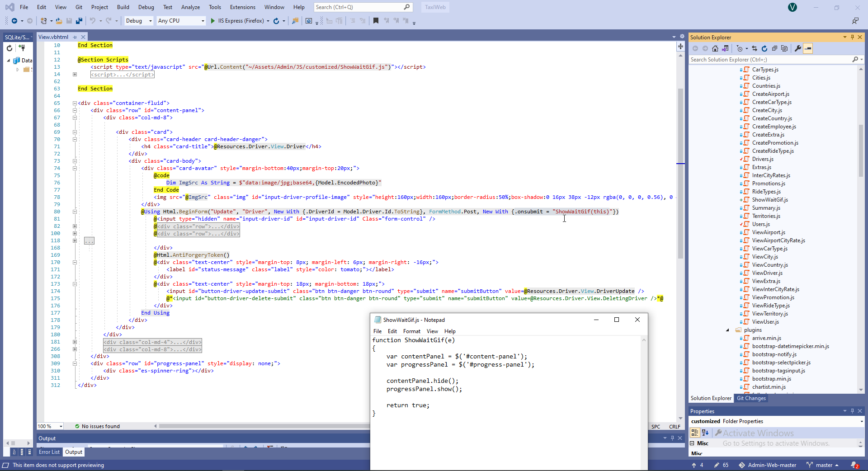Collapse the plugins folder in Solution Explorer
The width and height of the screenshot is (868, 471).
727,330
